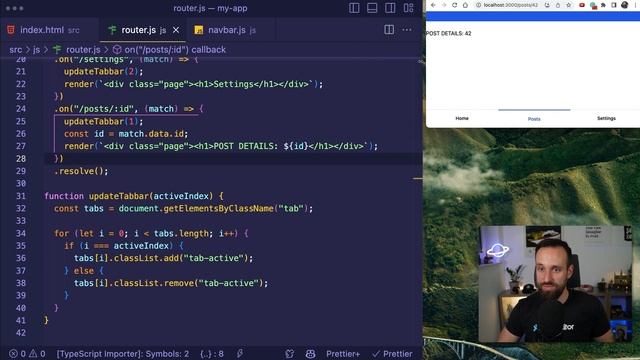Bookmark page with star icon

click(569, 5)
